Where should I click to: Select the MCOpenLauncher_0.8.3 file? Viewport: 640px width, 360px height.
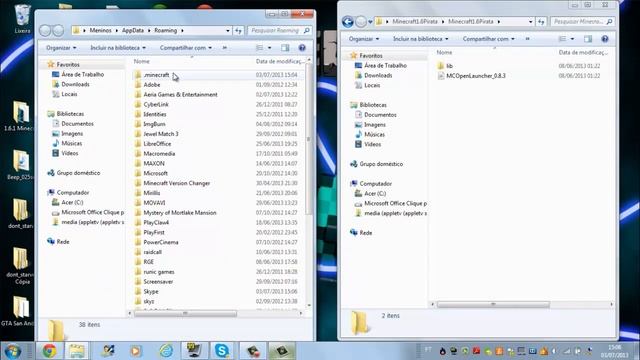476,76
